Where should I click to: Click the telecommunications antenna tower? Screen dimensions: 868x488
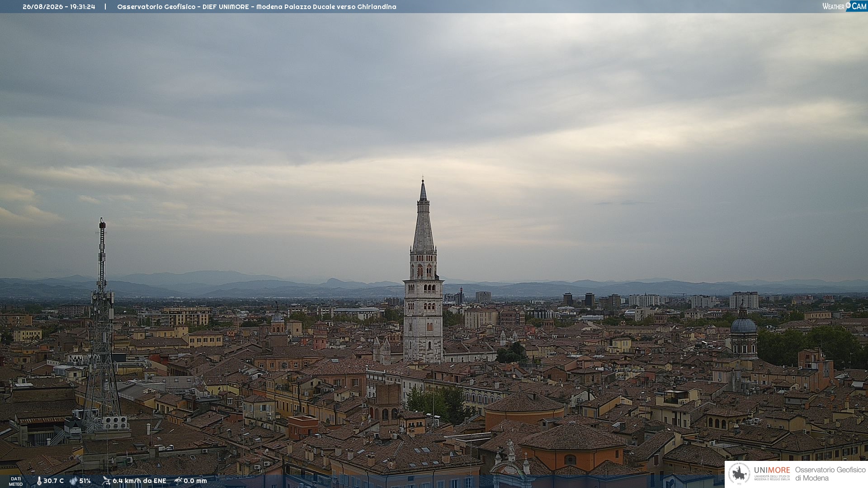(101, 325)
